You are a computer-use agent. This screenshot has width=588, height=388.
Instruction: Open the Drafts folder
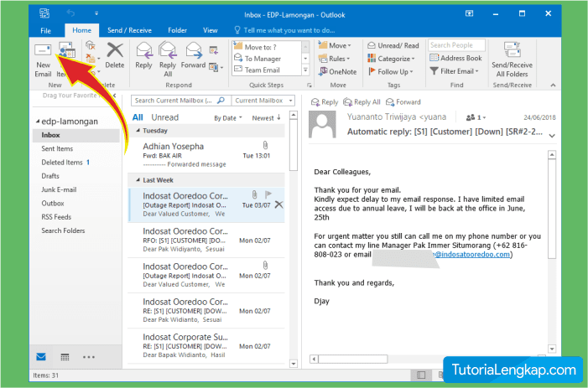click(50, 176)
